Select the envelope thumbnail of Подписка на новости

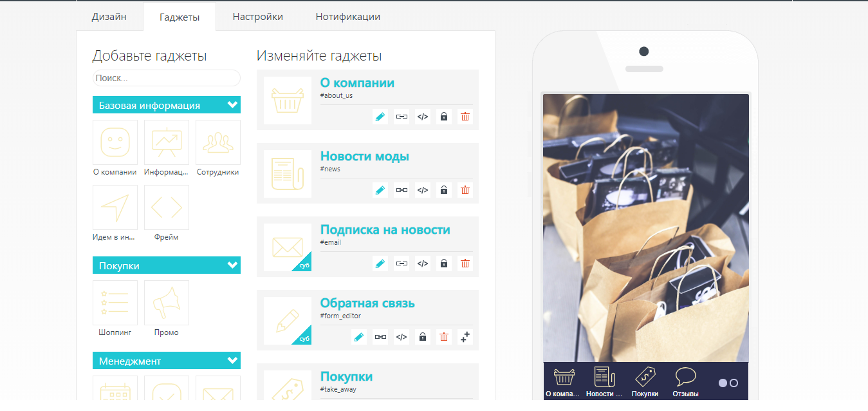[x=288, y=247]
